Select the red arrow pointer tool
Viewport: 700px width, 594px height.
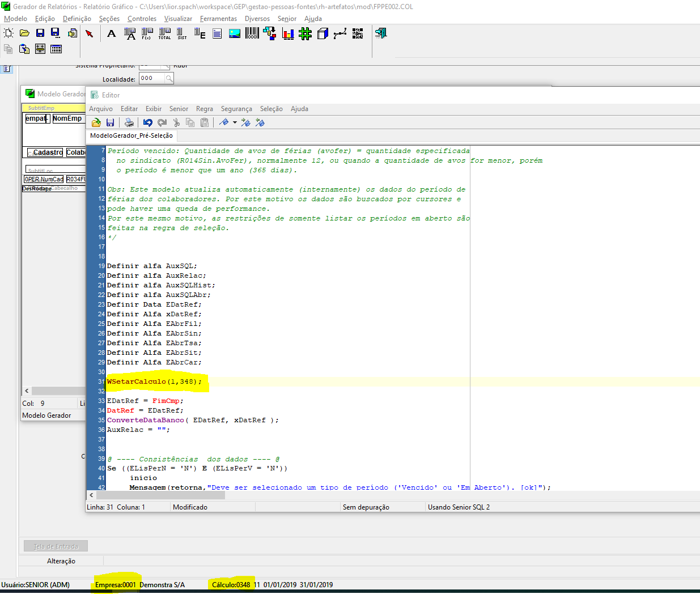coord(90,33)
